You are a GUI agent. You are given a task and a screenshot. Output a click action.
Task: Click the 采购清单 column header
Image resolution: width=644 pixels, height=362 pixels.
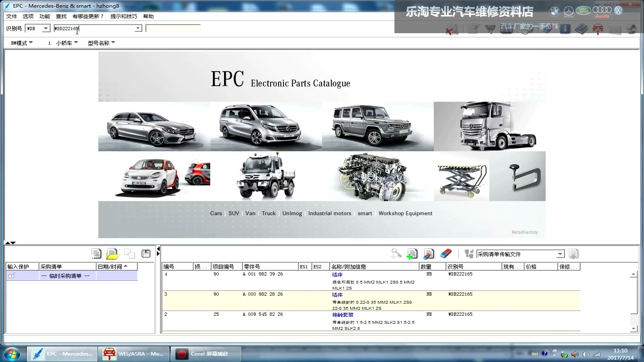pyautogui.click(x=67, y=266)
